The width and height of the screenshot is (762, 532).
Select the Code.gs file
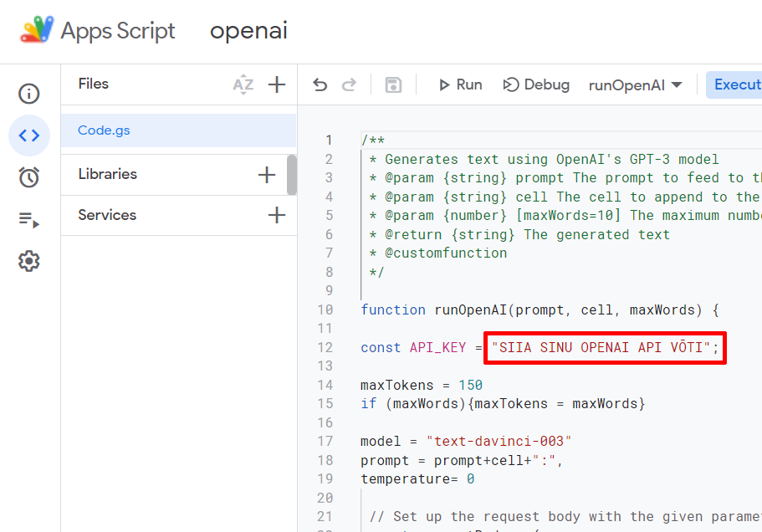tap(178, 130)
